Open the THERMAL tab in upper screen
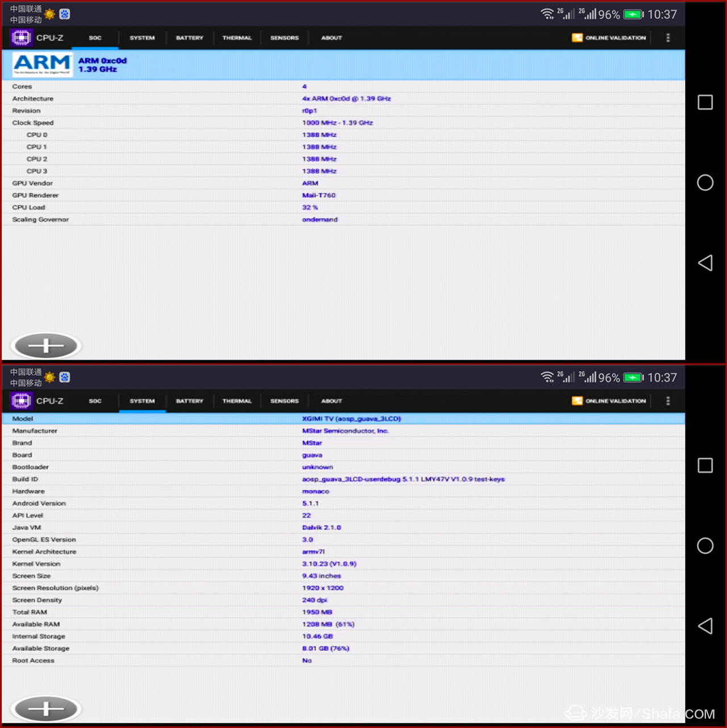Image resolution: width=727 pixels, height=728 pixels. (x=237, y=38)
